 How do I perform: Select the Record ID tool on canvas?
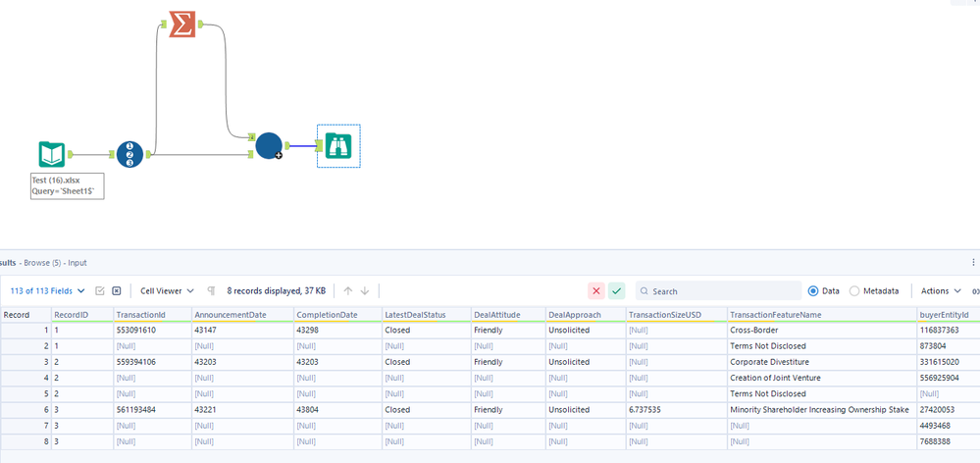130,154
